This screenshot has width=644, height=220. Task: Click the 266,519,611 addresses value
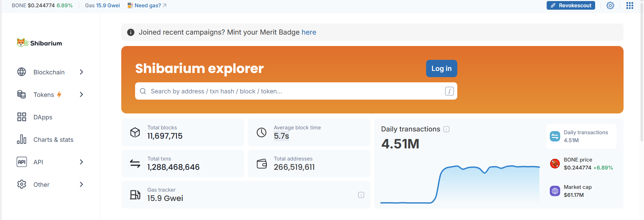[x=294, y=167]
